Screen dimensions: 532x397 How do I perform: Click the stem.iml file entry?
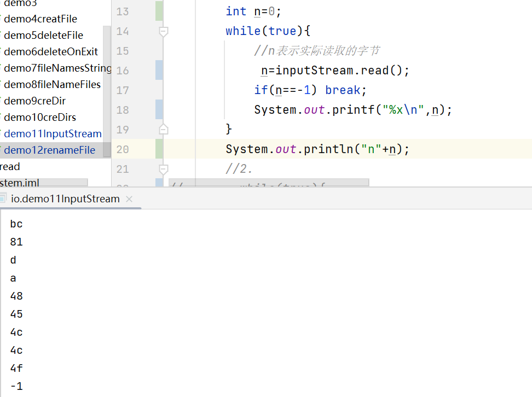coord(20,183)
